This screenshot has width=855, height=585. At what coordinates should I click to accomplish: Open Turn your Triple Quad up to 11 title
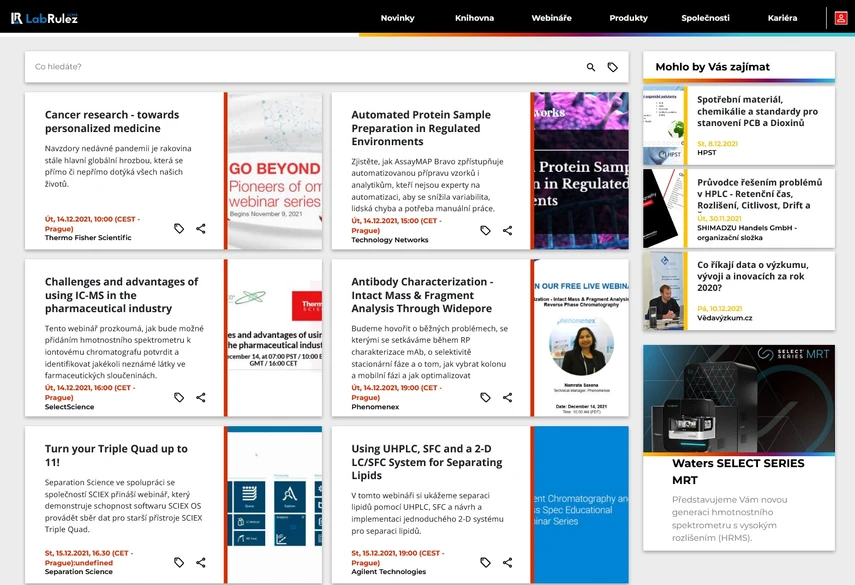116,455
